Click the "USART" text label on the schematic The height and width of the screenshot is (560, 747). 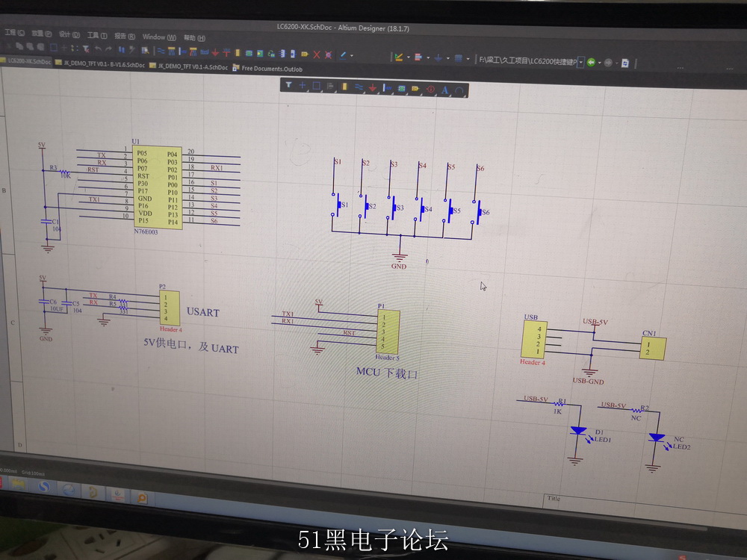(x=203, y=312)
